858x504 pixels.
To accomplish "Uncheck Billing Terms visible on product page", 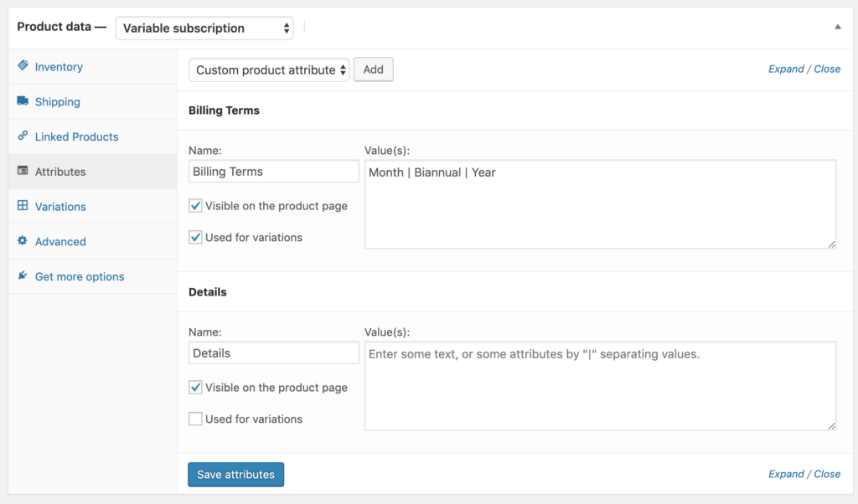I will point(195,206).
